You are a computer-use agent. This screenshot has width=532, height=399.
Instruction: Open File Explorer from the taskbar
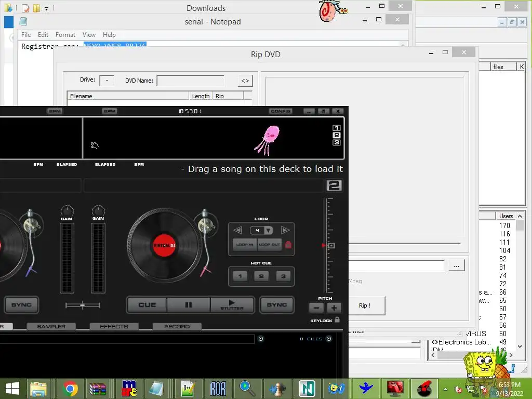click(38, 389)
